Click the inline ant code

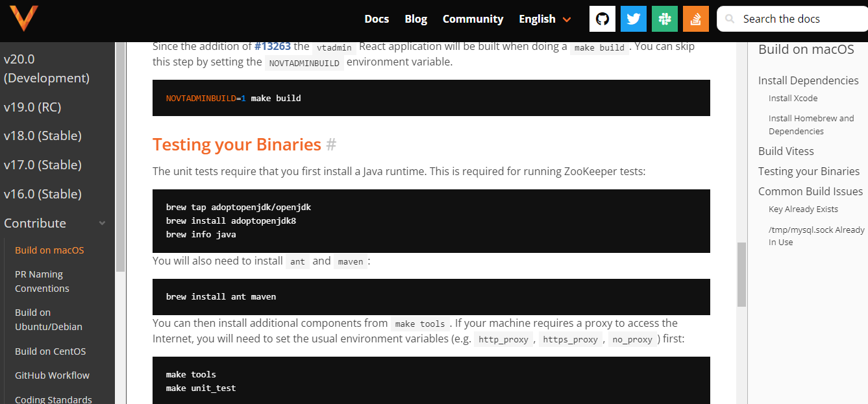click(297, 261)
